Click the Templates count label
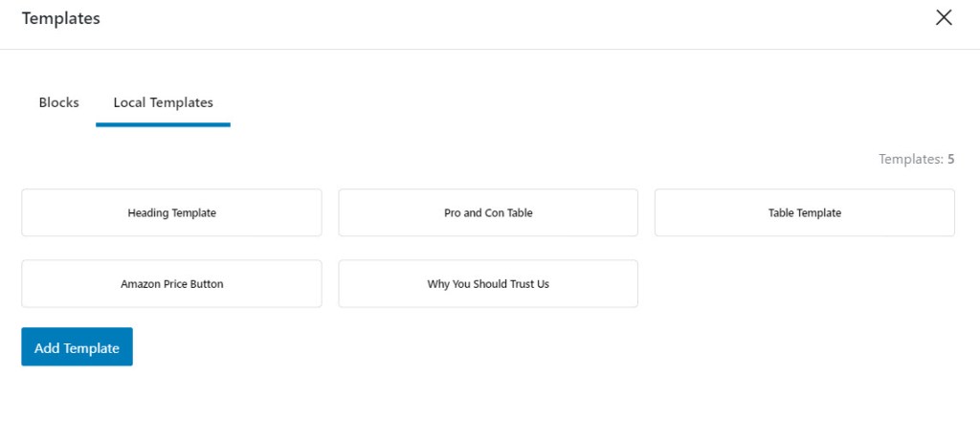The height and width of the screenshot is (442, 980). [x=916, y=159]
